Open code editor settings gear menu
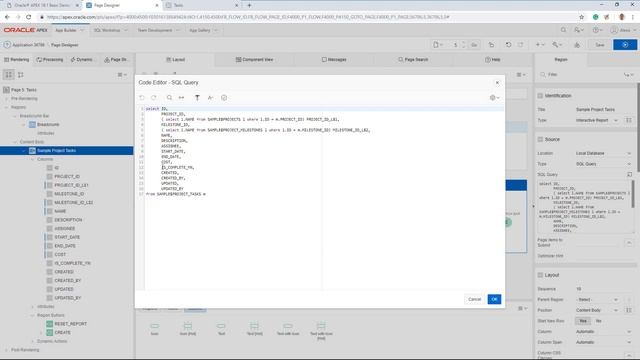Image resolution: width=640 pixels, height=360 pixels. click(x=494, y=98)
